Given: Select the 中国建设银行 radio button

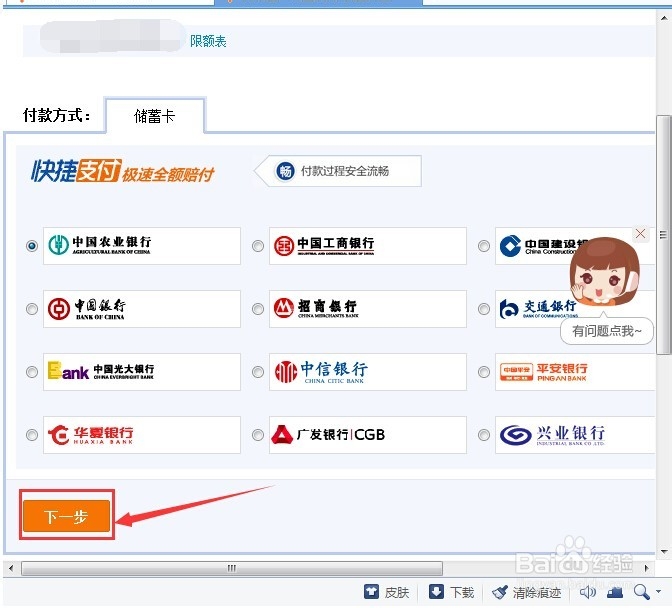Looking at the screenshot, I should pyautogui.click(x=484, y=246).
